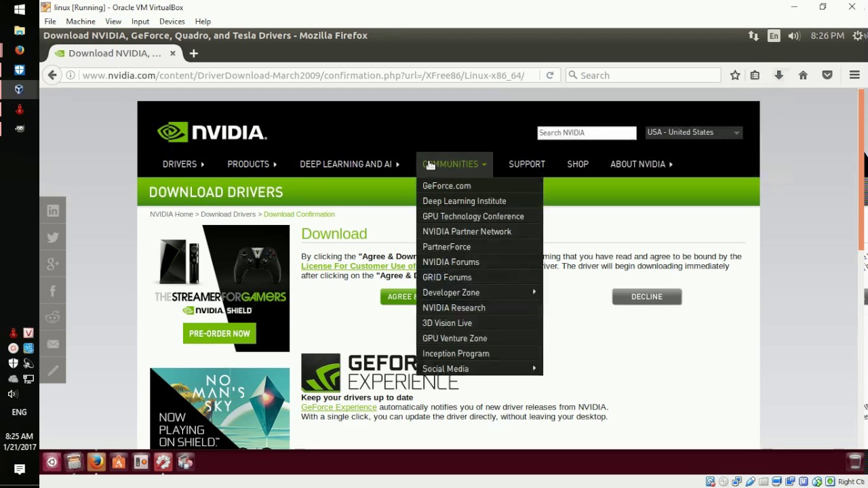
Task: Open the Firefox hamburger menu
Action: coord(854,75)
